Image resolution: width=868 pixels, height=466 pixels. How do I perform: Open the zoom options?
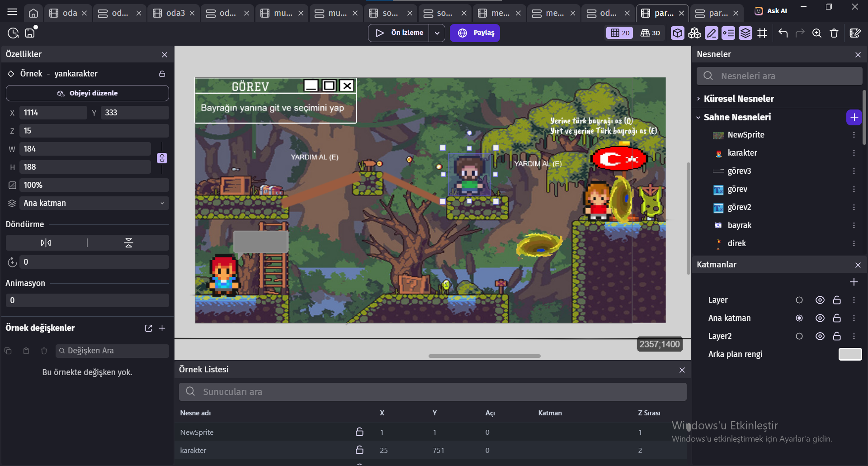click(817, 33)
